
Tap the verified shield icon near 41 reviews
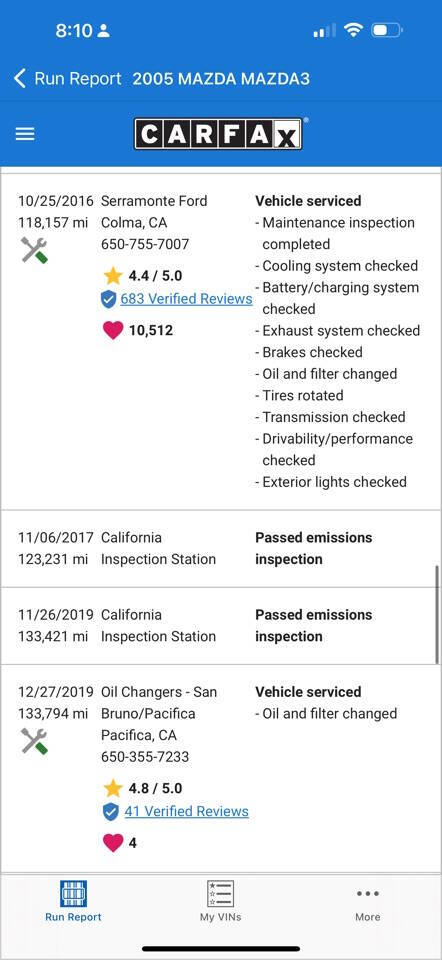[x=110, y=812]
